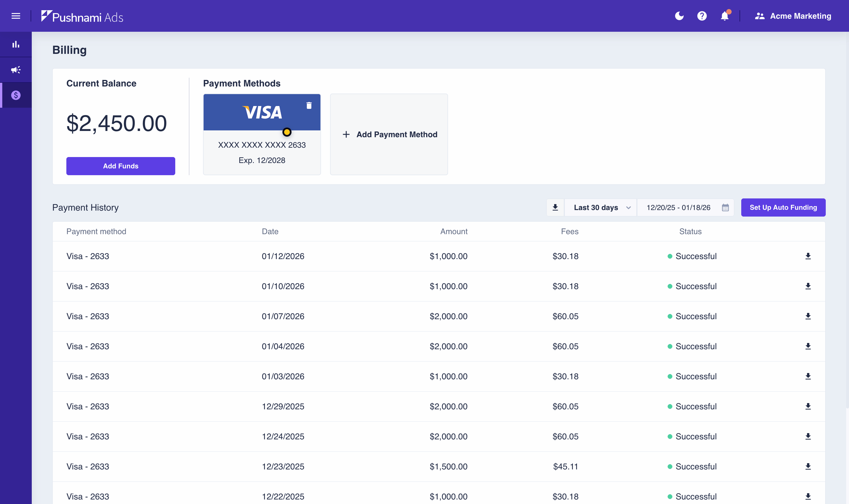The image size is (849, 504).
Task: Open campaigns megaphone sidebar icon
Action: (x=16, y=70)
